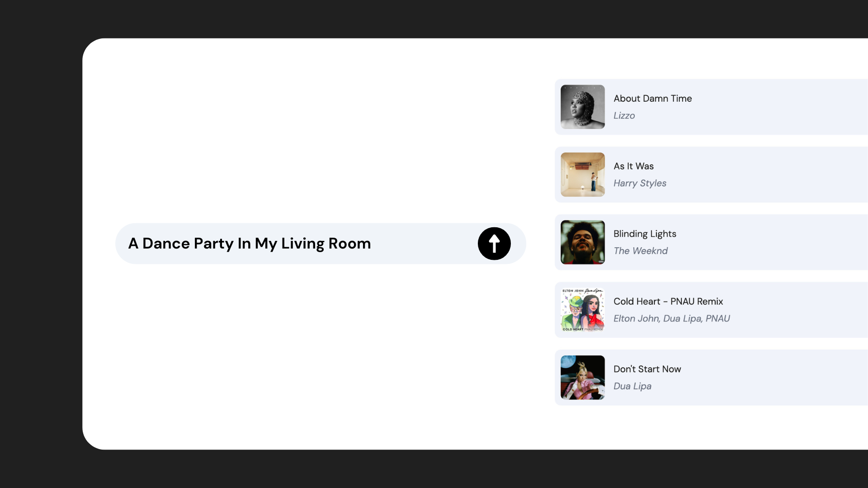Image resolution: width=868 pixels, height=488 pixels.
Task: Click the As It Was track title
Action: click(633, 166)
